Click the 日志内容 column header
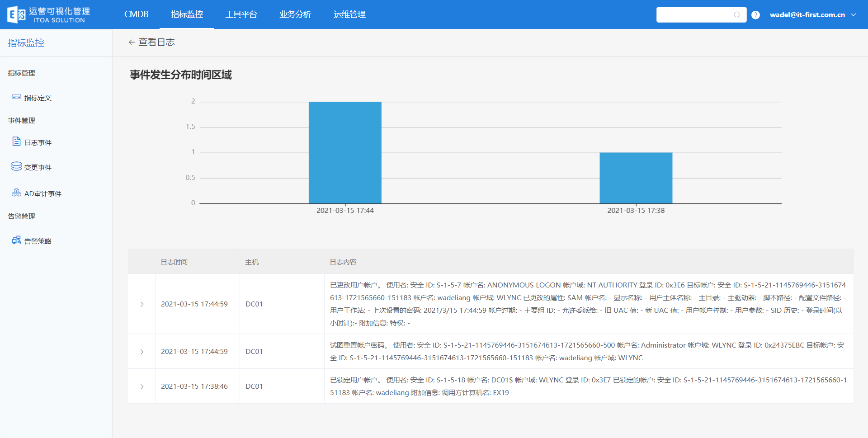The image size is (868, 438). (x=343, y=262)
